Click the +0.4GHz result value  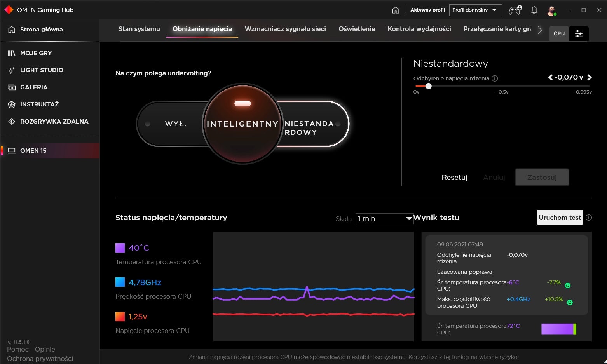click(518, 299)
